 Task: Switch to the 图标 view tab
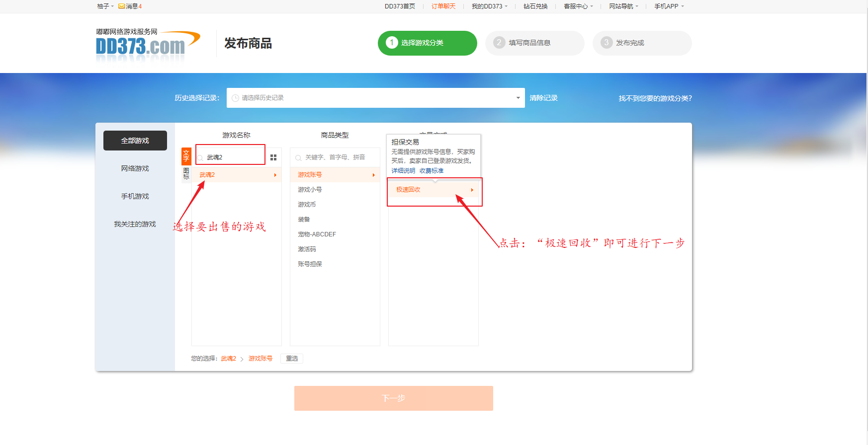186,173
